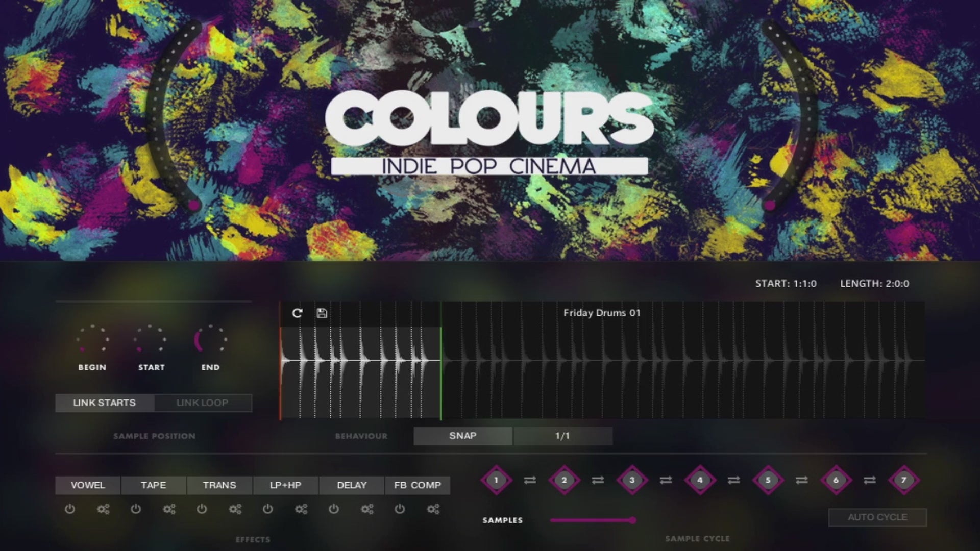The width and height of the screenshot is (980, 551).
Task: Click the left arc slider handle
Action: pyautogui.click(x=193, y=205)
